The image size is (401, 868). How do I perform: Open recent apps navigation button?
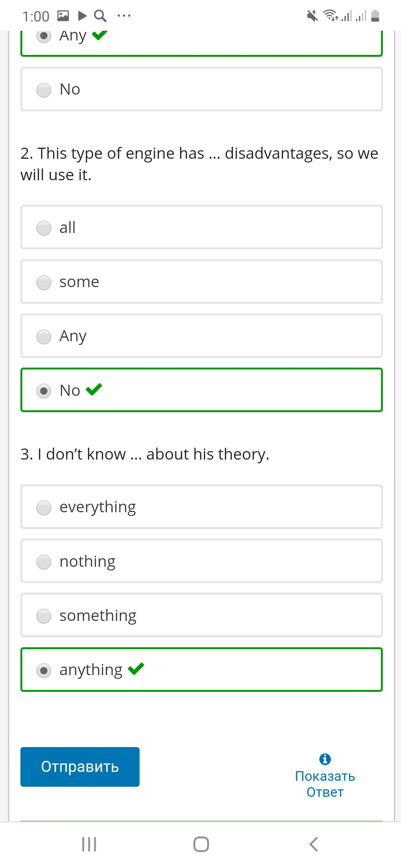coord(89,844)
